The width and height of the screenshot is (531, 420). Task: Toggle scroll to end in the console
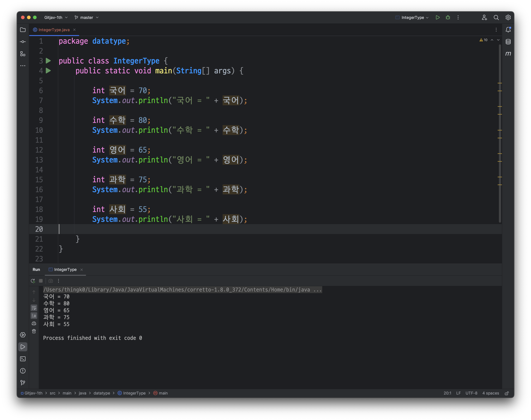pyautogui.click(x=34, y=315)
